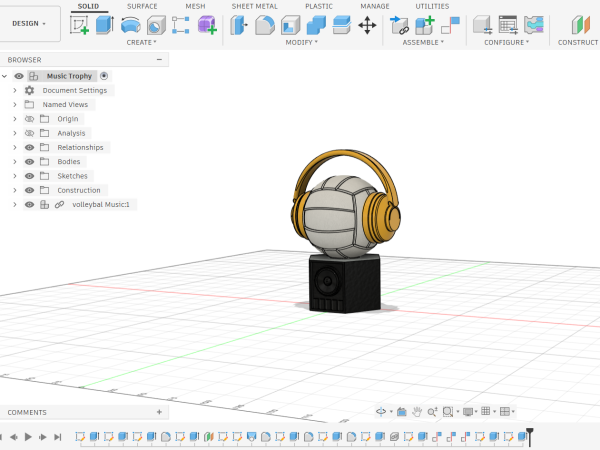Screen dimensions: 600x450
Task: Open the CONFIGURE dropdown menu
Action: pos(506,42)
